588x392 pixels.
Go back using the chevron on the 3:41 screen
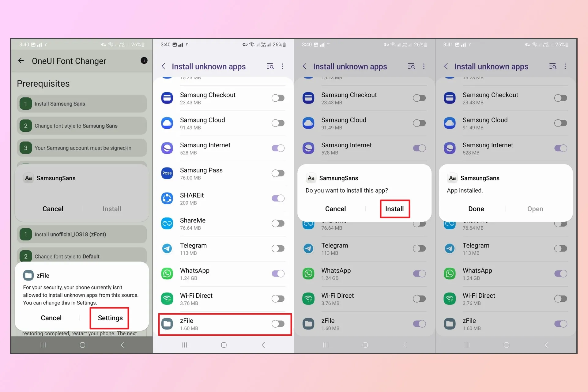click(x=446, y=66)
